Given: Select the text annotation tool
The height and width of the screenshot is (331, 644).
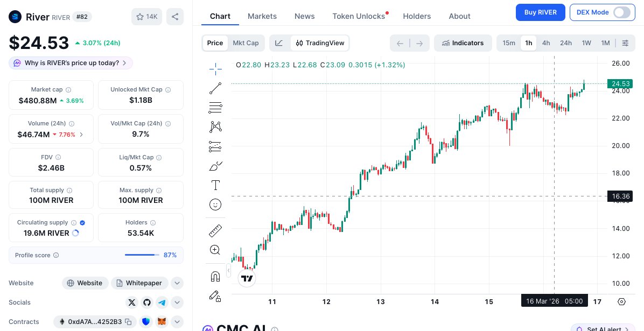Looking at the screenshot, I should (215, 185).
